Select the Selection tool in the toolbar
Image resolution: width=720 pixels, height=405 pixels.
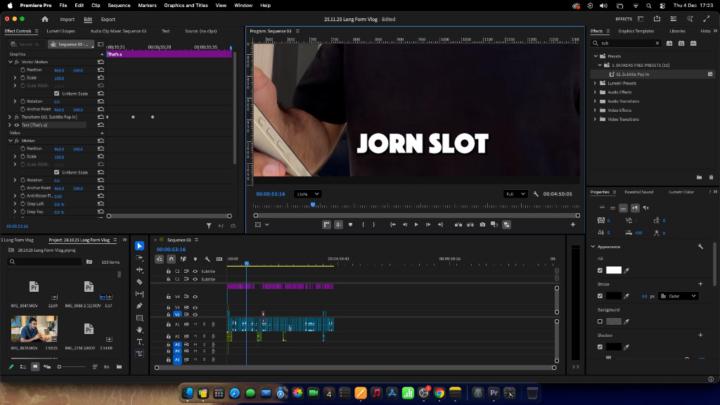139,246
